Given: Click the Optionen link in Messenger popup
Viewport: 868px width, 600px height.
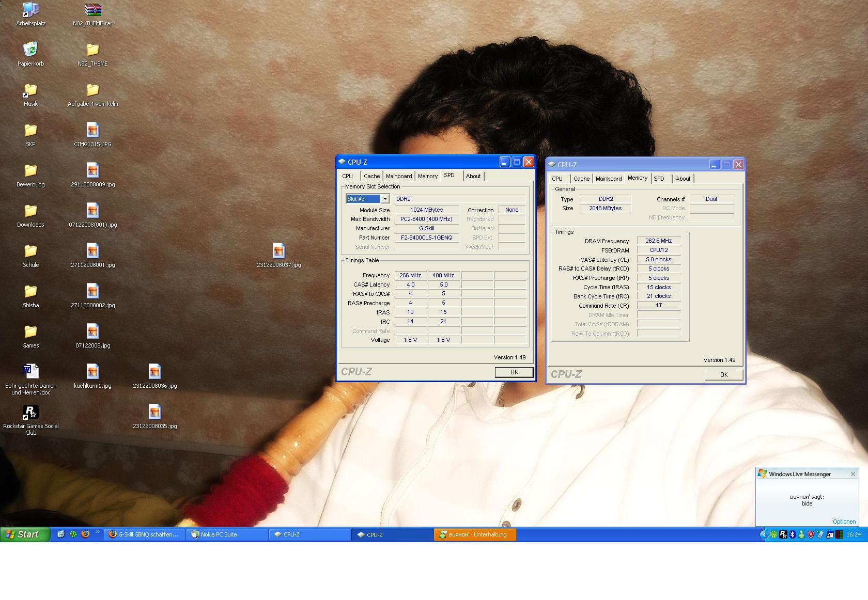Looking at the screenshot, I should [844, 522].
